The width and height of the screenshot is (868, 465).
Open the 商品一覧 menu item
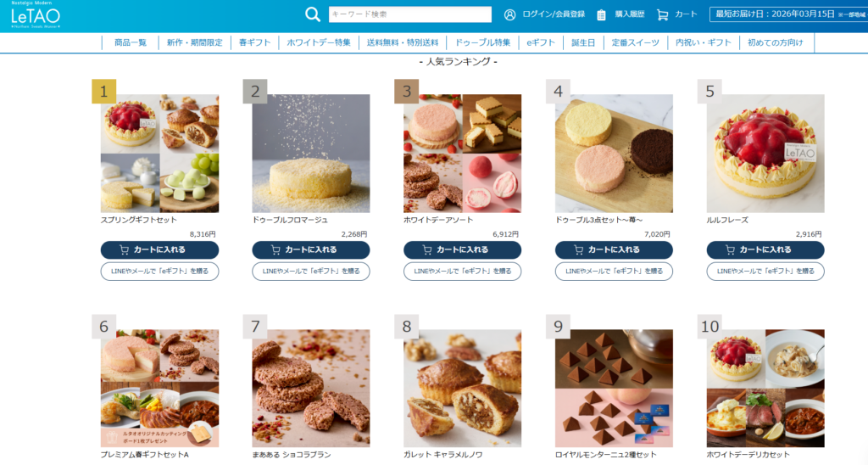coord(131,42)
